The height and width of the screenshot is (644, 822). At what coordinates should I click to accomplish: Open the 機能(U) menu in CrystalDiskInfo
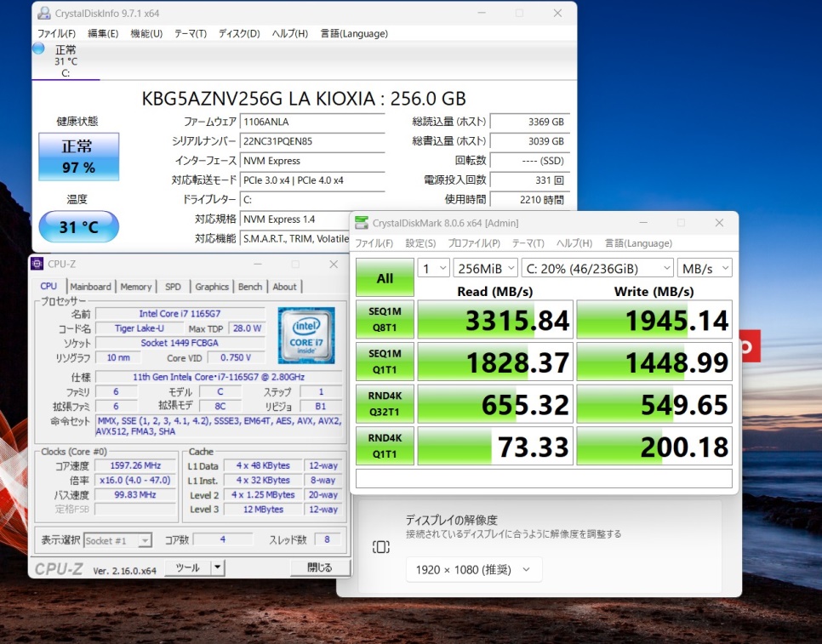click(146, 33)
